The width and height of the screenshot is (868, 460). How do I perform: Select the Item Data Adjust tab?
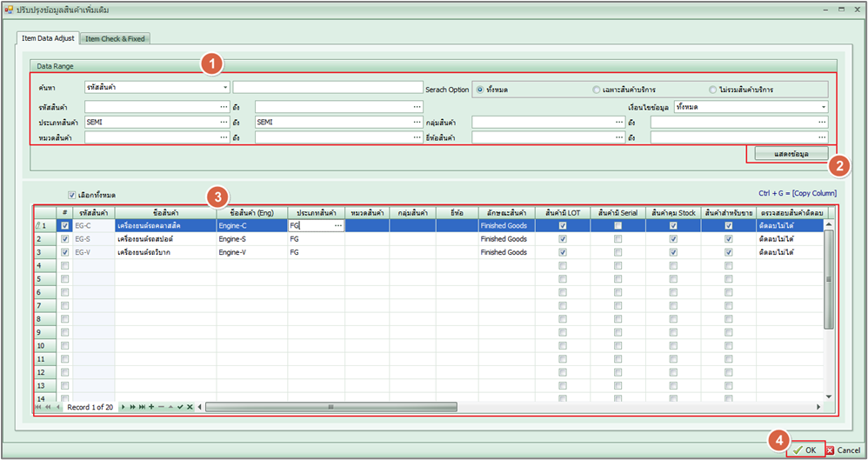48,38
